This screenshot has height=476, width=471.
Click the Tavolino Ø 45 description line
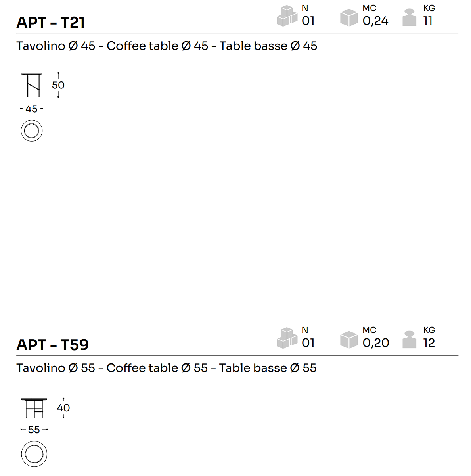click(167, 46)
